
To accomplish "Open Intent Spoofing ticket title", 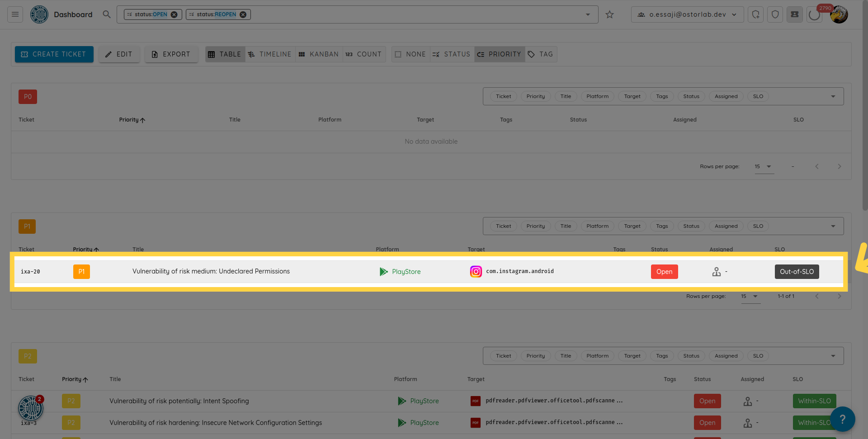I will pyautogui.click(x=179, y=401).
